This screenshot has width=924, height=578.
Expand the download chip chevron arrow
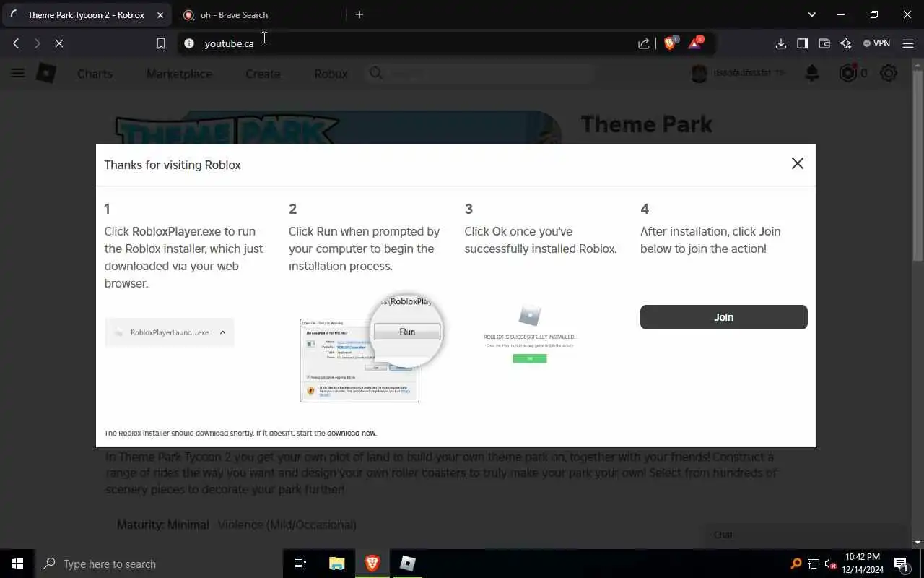point(222,332)
